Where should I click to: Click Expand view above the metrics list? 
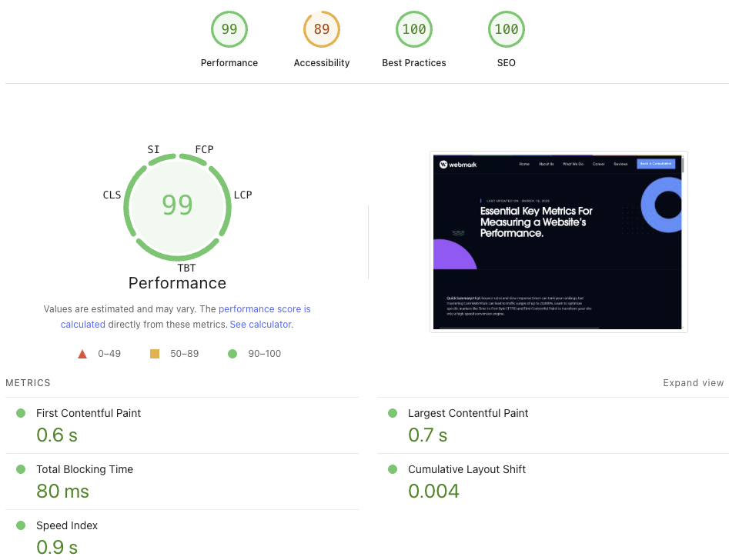693,382
